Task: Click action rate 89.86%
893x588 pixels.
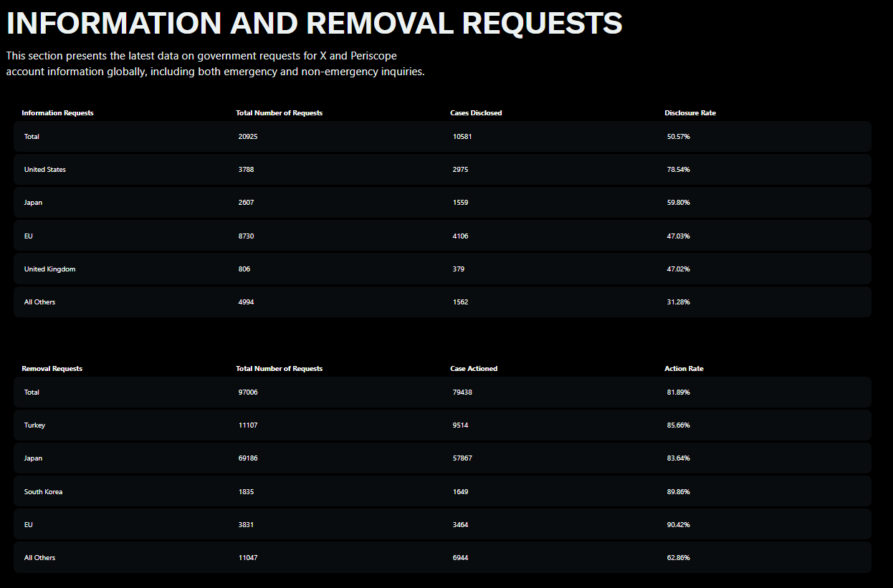Action: click(x=678, y=492)
